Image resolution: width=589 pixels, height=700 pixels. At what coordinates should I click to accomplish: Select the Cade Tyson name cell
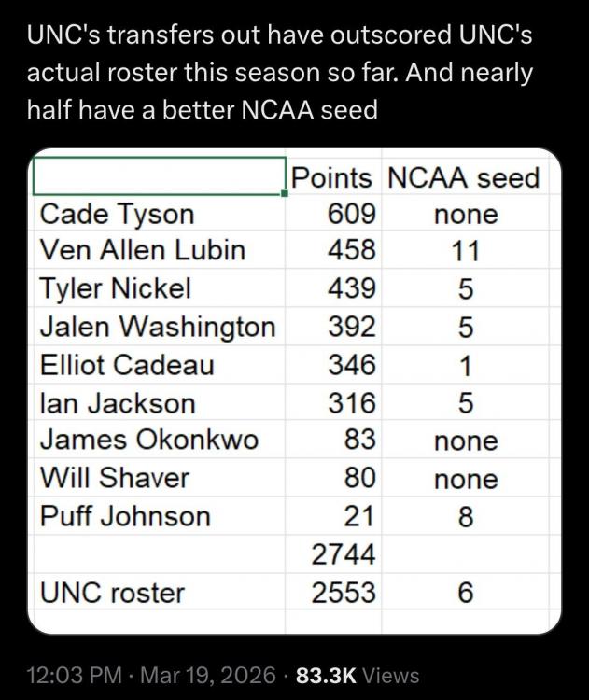(117, 215)
